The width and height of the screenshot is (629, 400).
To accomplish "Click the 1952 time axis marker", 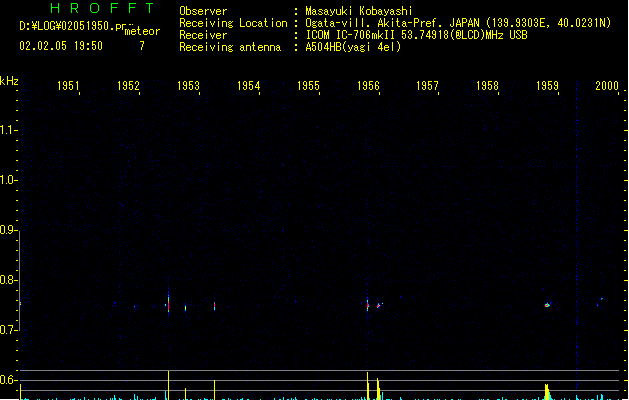I will point(128,85).
